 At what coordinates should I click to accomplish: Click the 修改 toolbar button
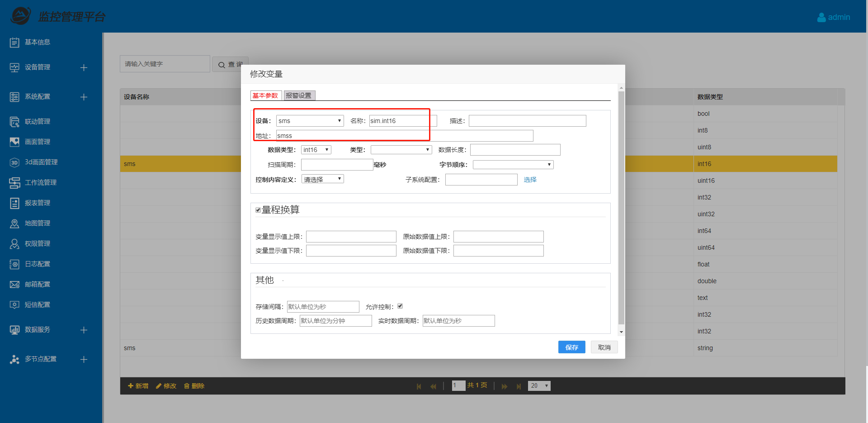coord(166,386)
